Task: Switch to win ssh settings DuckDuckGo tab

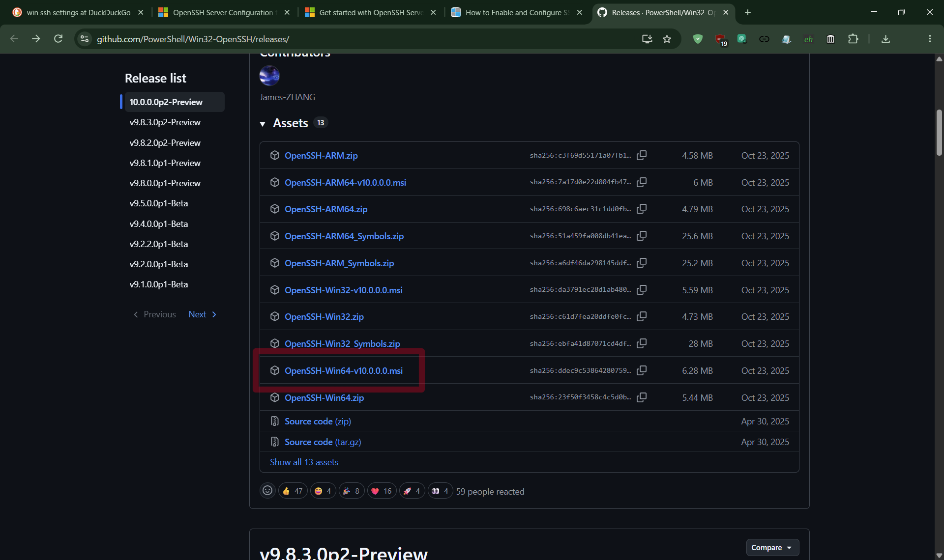Action: click(78, 12)
